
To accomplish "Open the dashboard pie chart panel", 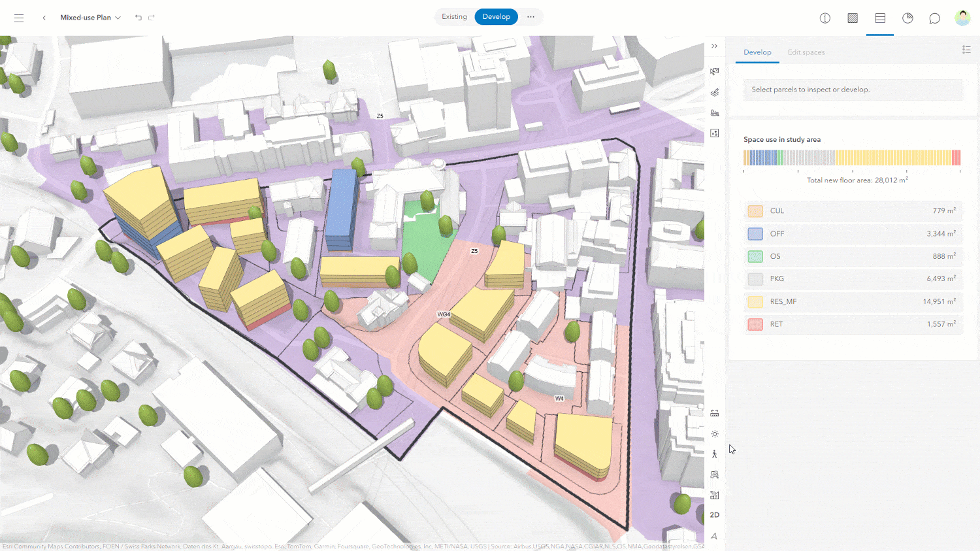I will tap(907, 18).
